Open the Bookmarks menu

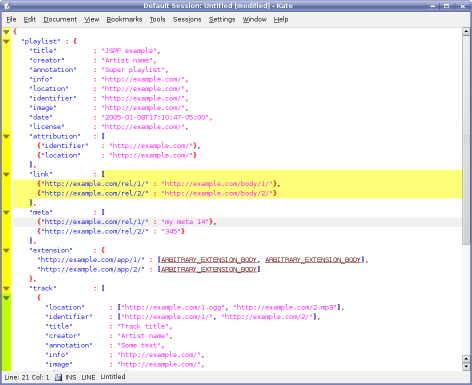(x=124, y=19)
